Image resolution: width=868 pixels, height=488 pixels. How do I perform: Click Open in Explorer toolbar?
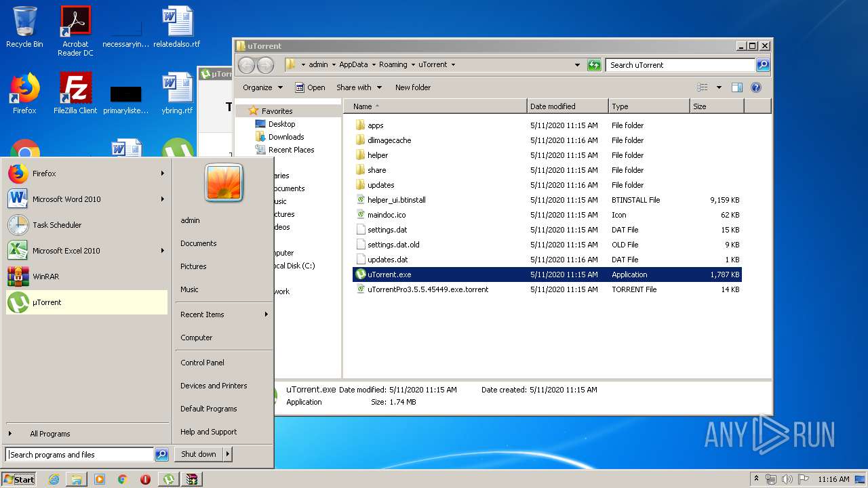click(310, 87)
